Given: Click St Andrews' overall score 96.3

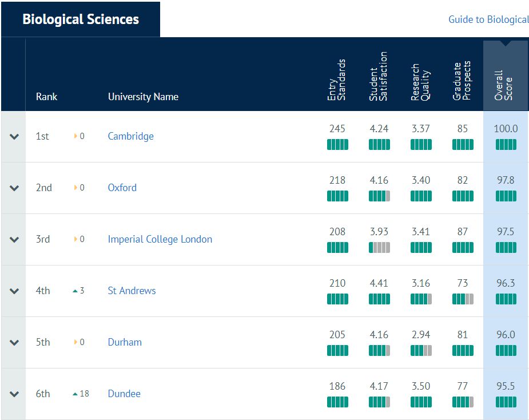Looking at the screenshot, I should 506,283.
